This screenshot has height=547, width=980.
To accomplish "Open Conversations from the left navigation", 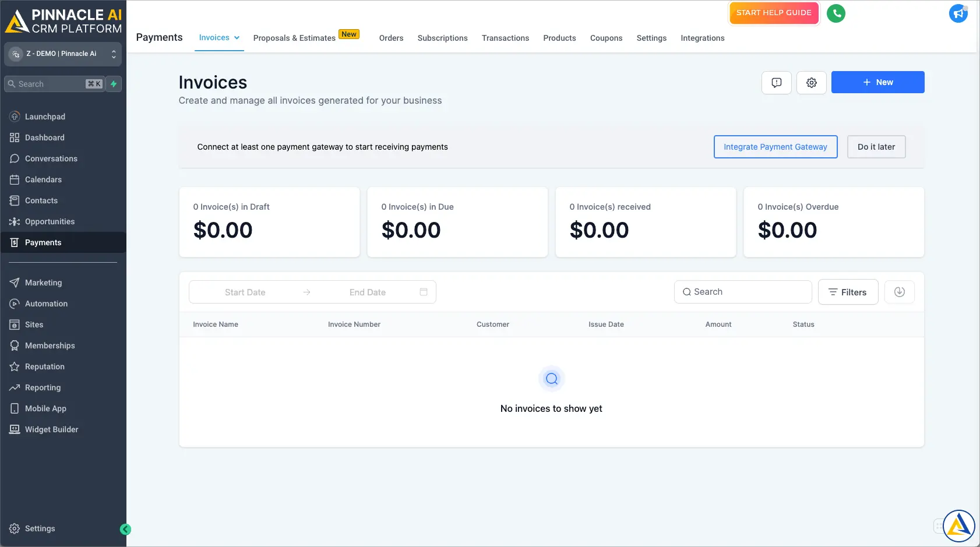I will [51, 158].
